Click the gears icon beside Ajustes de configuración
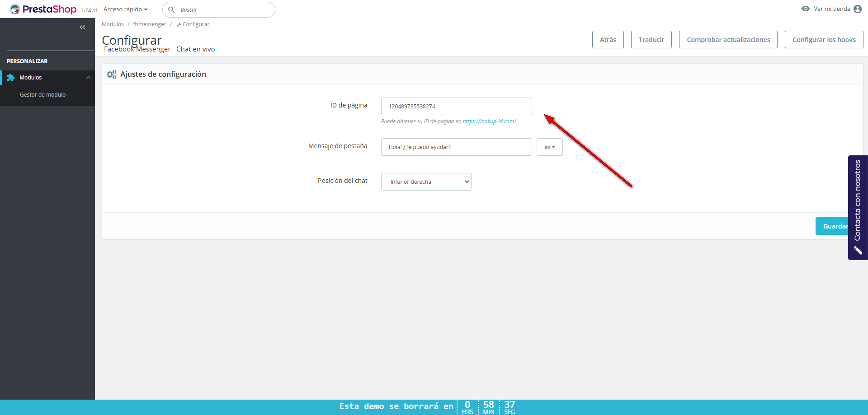Screen dimensions: 868x415 pyautogui.click(x=112, y=75)
